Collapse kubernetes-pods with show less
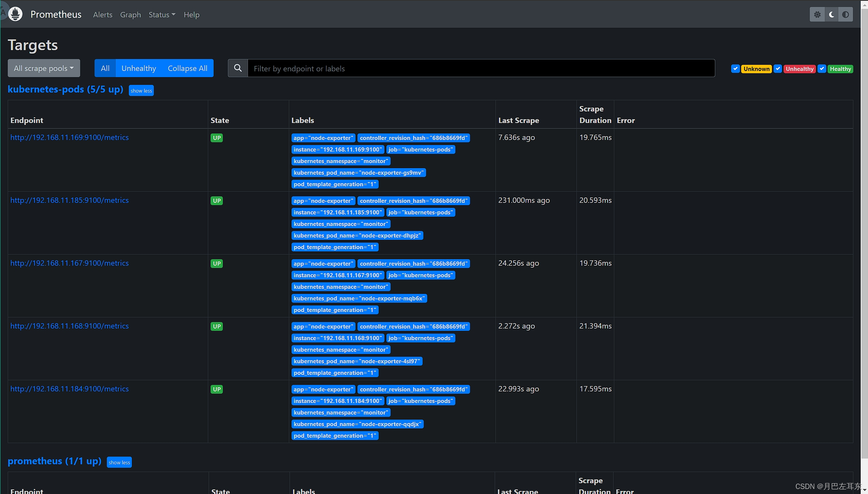Image resolution: width=868 pixels, height=494 pixels. point(141,91)
